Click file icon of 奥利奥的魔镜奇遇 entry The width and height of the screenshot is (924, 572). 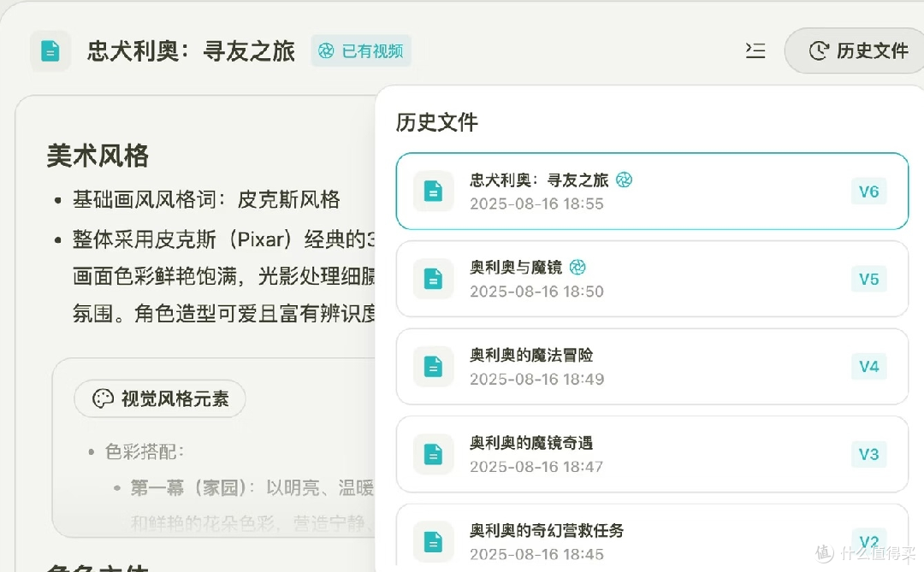pos(433,454)
